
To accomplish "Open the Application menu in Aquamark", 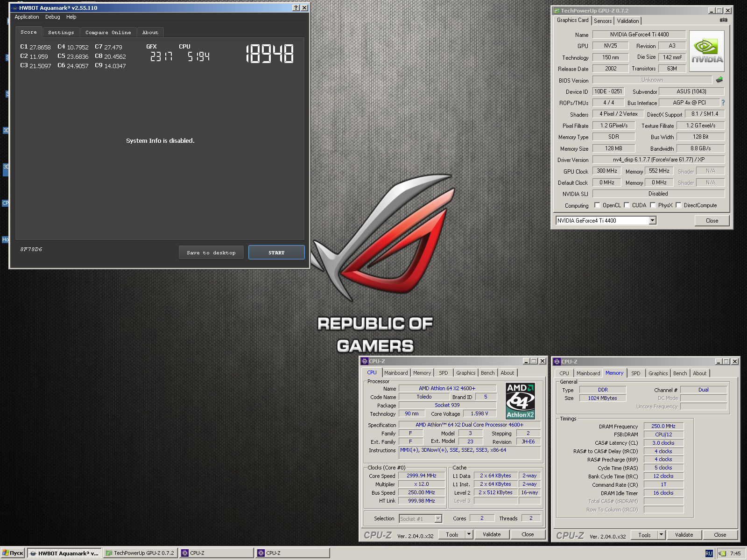I will pos(27,17).
